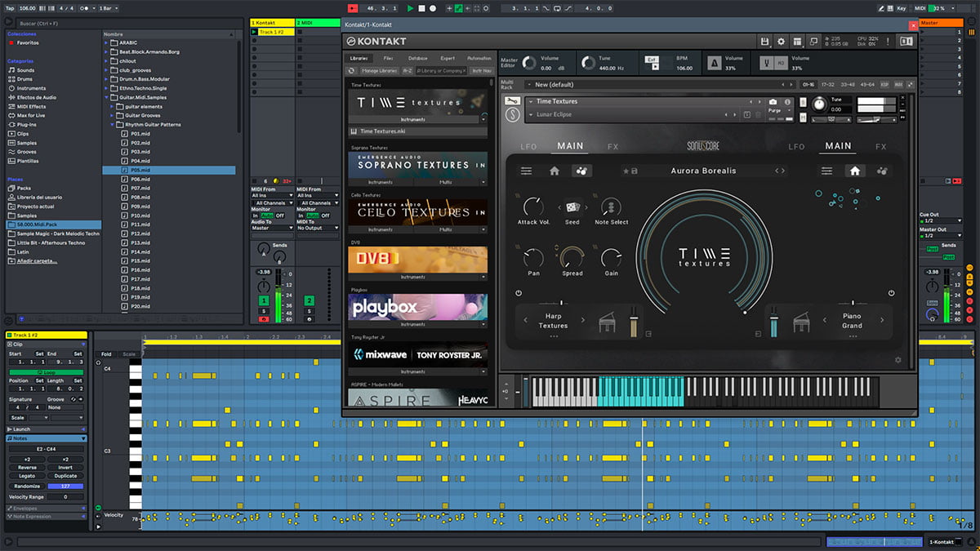This screenshot has height=551, width=980.
Task: Favorite the Aurora Borealis preset star
Action: tap(625, 171)
